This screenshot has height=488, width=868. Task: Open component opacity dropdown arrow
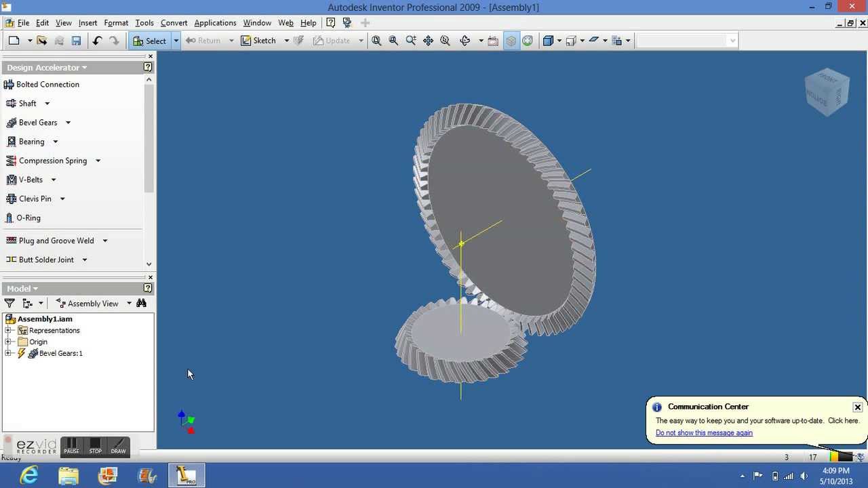[627, 41]
